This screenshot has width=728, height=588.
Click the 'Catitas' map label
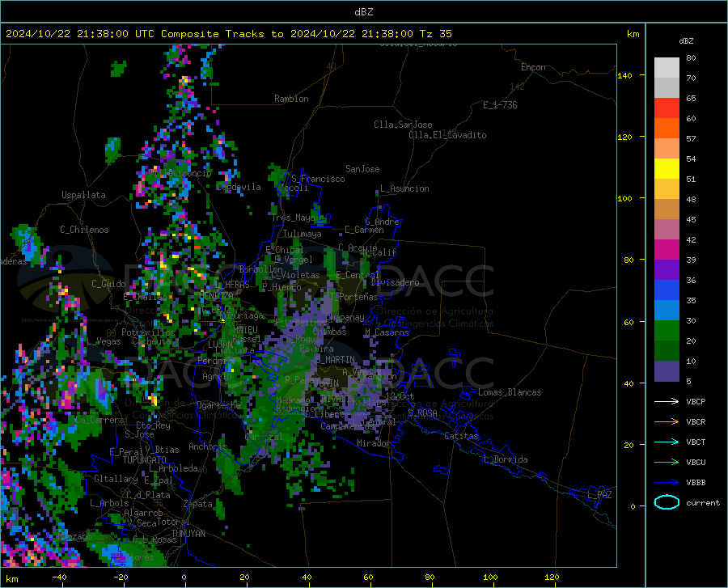[x=462, y=436]
